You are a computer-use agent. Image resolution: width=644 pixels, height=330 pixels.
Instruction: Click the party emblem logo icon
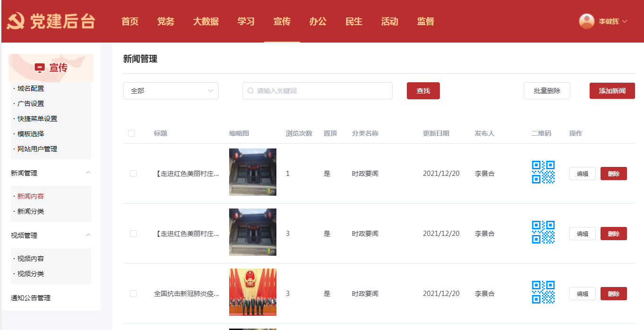coord(16,21)
